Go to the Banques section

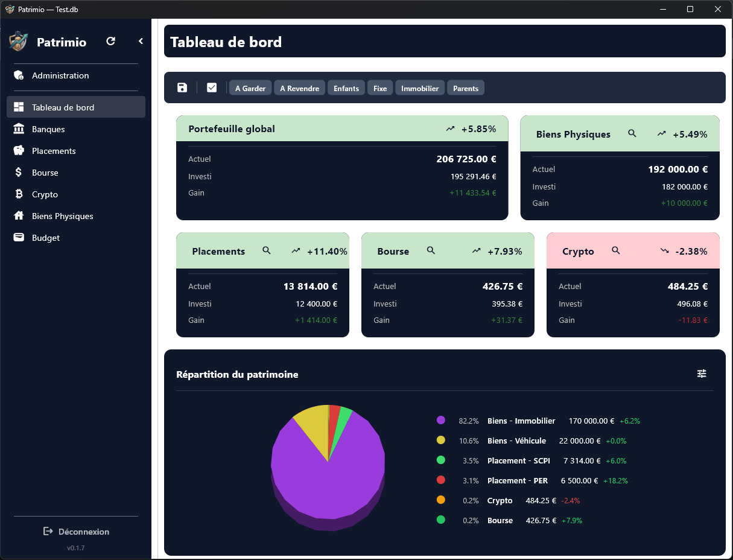point(76,129)
